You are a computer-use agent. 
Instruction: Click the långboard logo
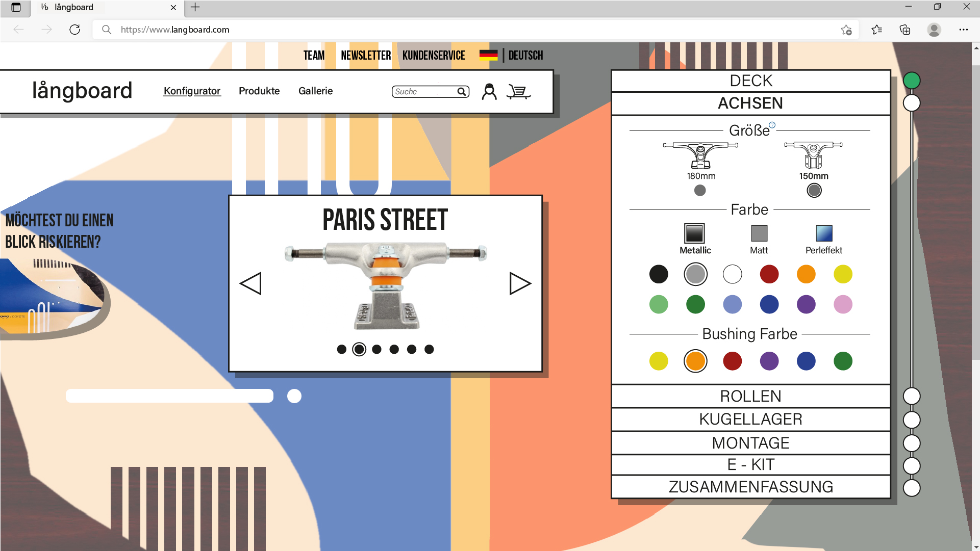click(82, 91)
